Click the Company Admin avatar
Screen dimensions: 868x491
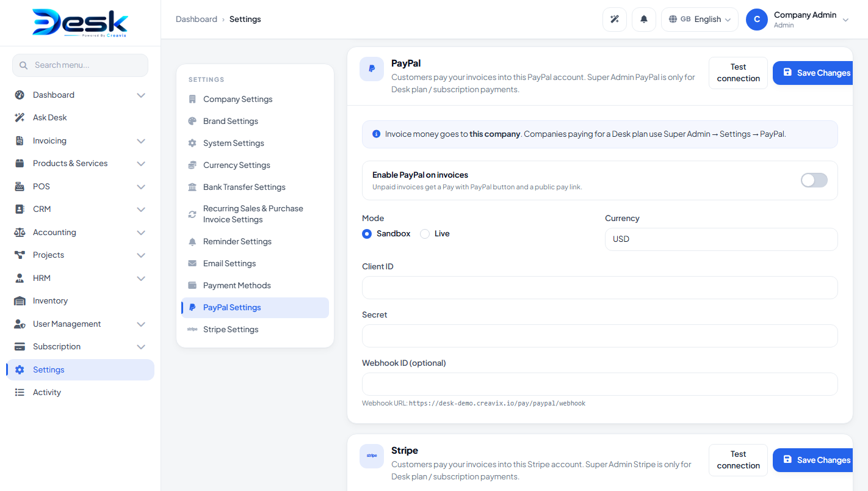click(757, 20)
